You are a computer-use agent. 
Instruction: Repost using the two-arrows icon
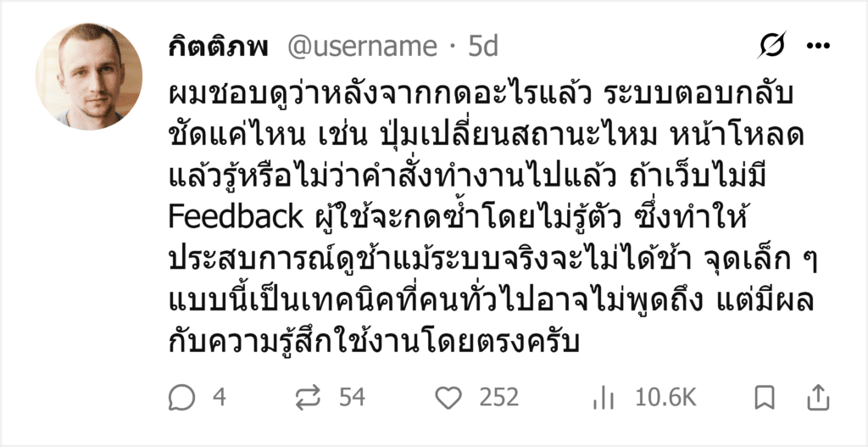click(309, 398)
